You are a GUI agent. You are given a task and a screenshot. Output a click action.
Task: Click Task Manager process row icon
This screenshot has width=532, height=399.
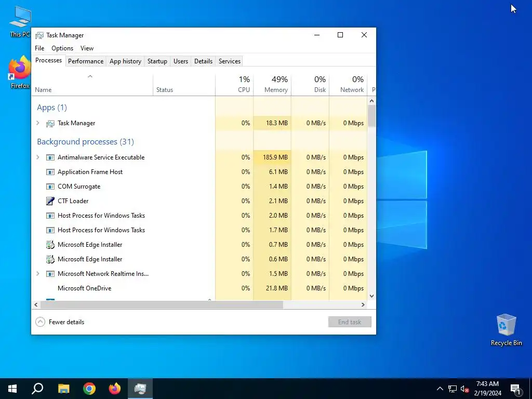pyautogui.click(x=50, y=124)
